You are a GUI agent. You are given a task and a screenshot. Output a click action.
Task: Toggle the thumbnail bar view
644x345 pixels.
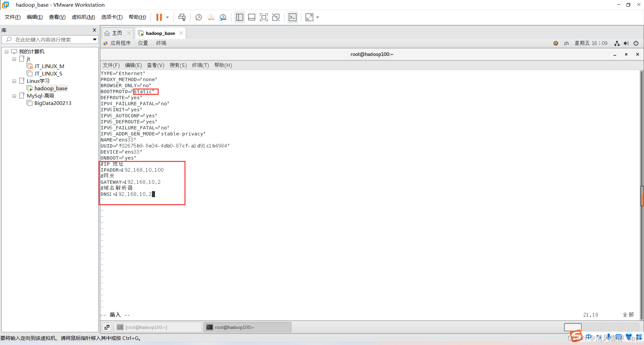pos(252,17)
